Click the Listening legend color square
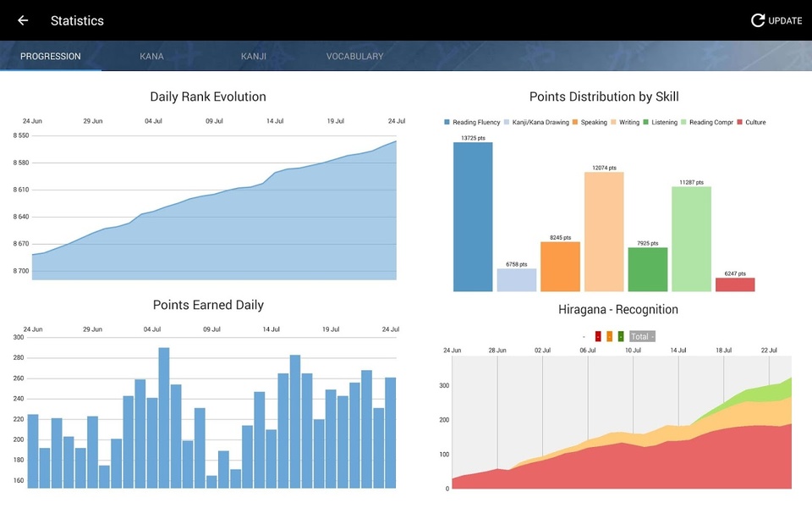This screenshot has height=508, width=812. click(x=645, y=122)
